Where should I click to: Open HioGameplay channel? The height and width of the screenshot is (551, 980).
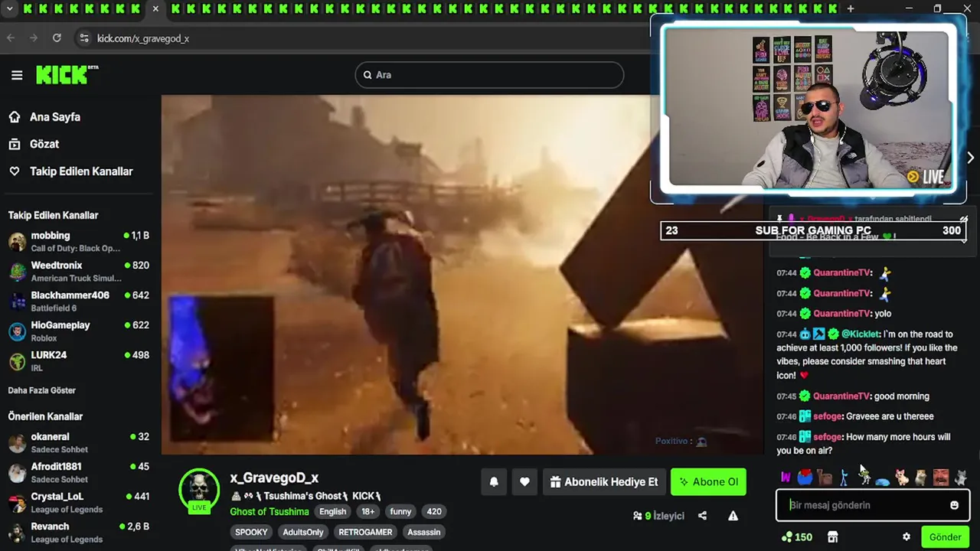(78, 331)
